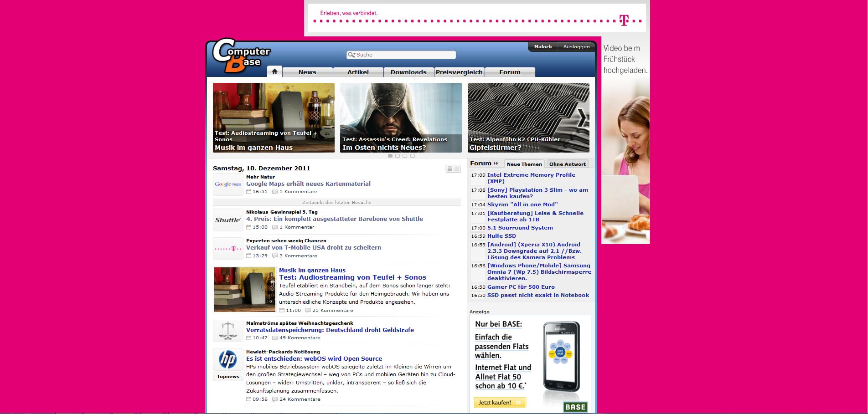Open Google Maps erhält neues Kartenmaterial

click(x=308, y=184)
